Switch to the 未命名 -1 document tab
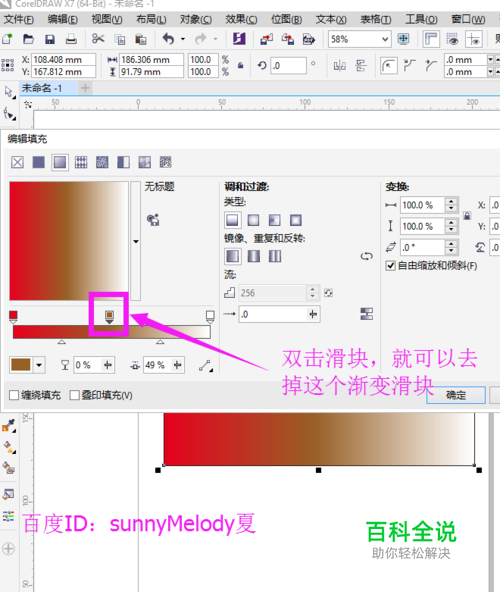Screen dimensions: 500x592 click(x=42, y=88)
